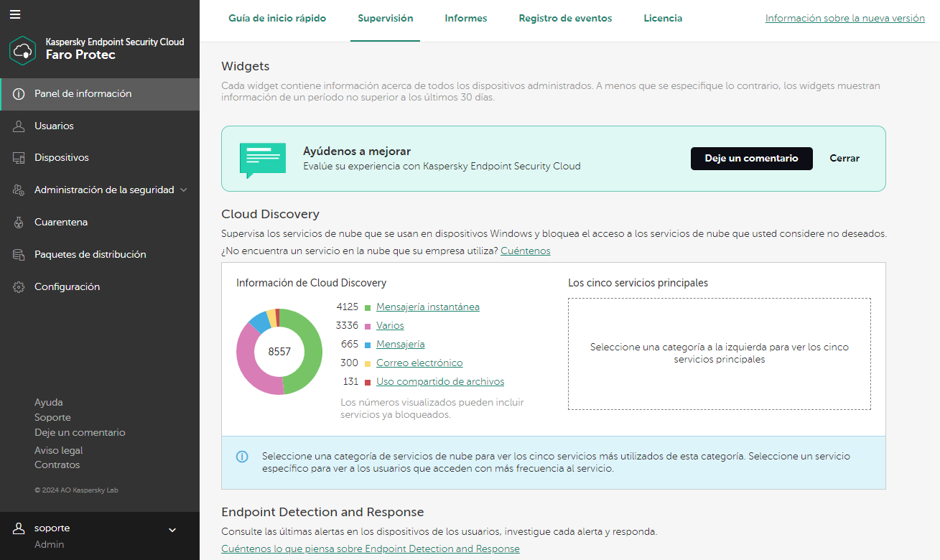Click the blue info circle icon
The width and height of the screenshot is (940, 560).
pos(242,457)
